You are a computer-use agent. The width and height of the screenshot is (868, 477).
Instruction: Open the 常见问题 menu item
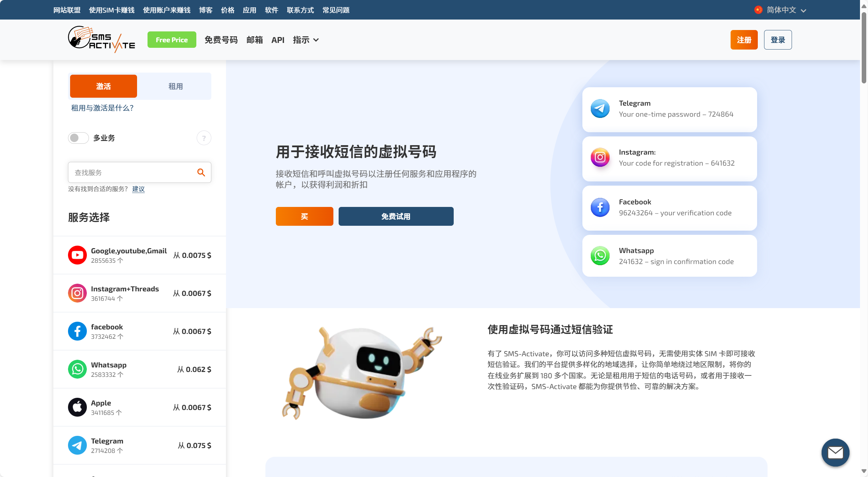pos(336,10)
